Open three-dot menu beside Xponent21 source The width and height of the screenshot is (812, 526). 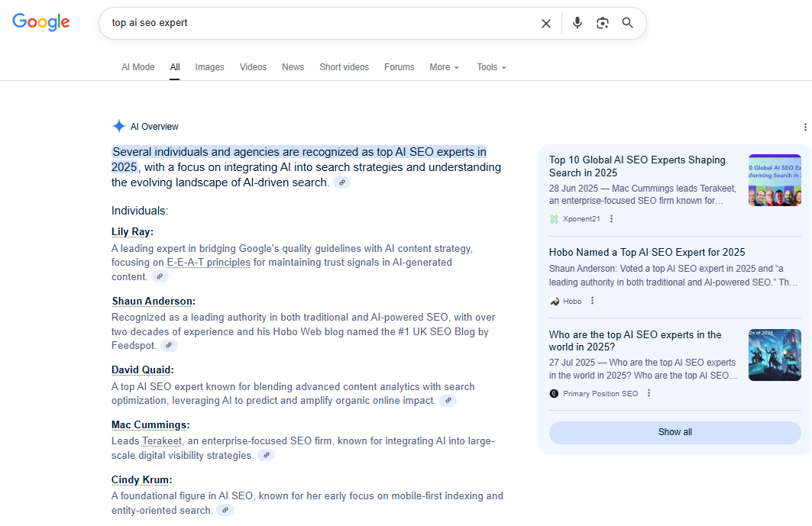[612, 219]
